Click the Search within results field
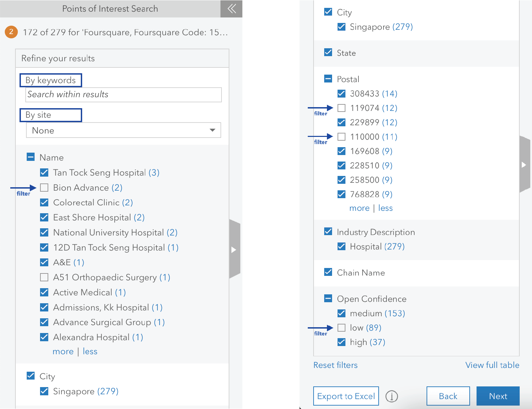Screen dimensions: 532x409 coord(123,94)
